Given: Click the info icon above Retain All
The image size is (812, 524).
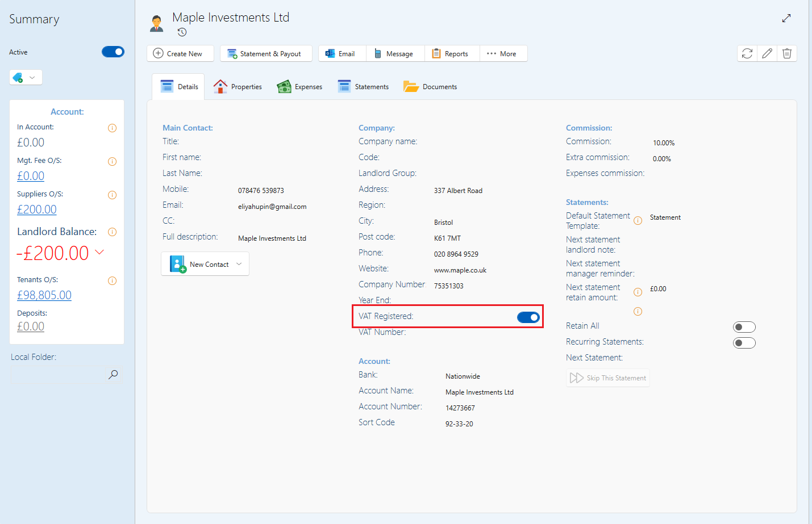Looking at the screenshot, I should pyautogui.click(x=638, y=311).
